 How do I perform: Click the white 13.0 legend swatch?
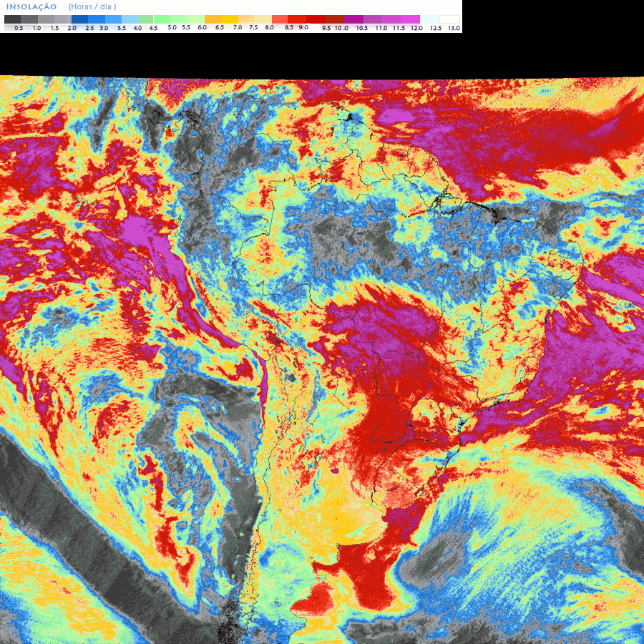(450, 19)
